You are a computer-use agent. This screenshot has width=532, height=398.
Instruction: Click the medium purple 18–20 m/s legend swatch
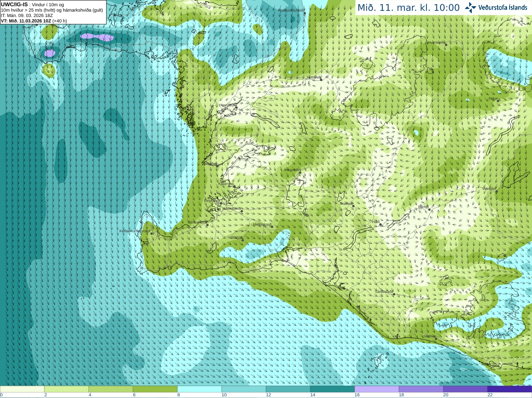click(421, 389)
